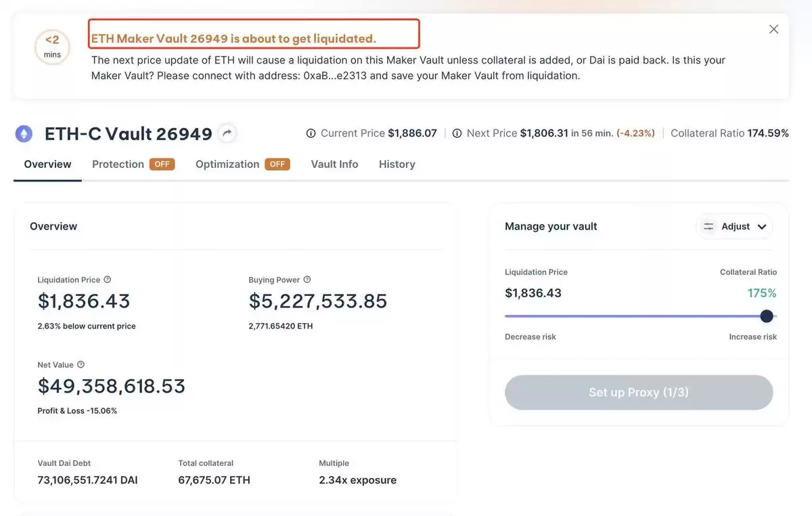Click the 2.63% below current price text

[x=87, y=326]
